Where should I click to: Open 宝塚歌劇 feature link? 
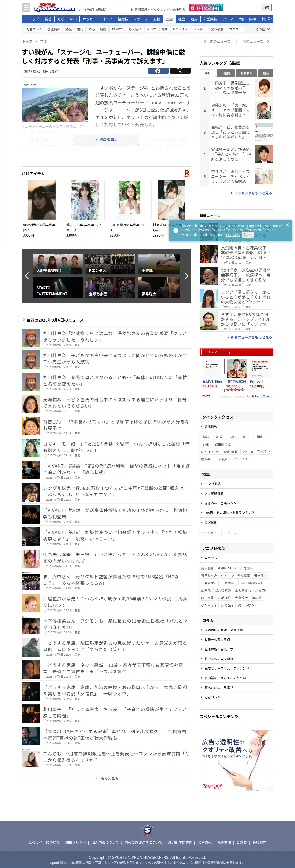211,522
